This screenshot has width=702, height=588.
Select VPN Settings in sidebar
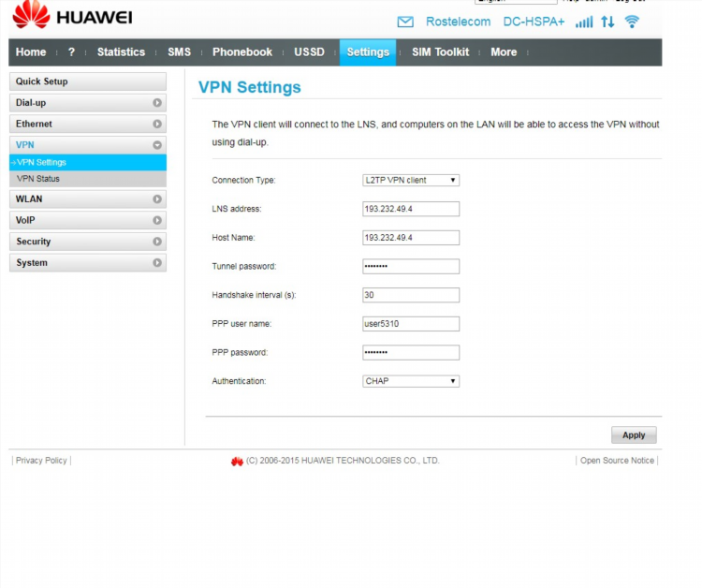click(x=88, y=162)
